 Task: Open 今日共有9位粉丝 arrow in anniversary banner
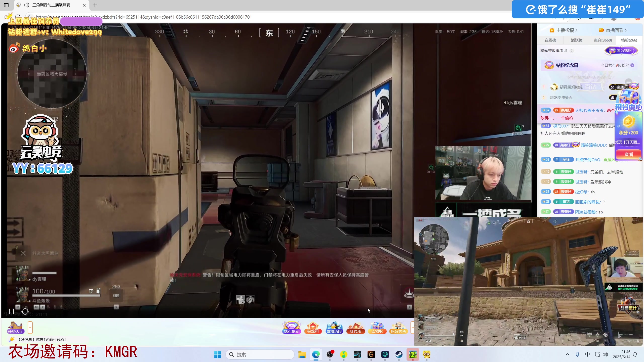(x=632, y=65)
